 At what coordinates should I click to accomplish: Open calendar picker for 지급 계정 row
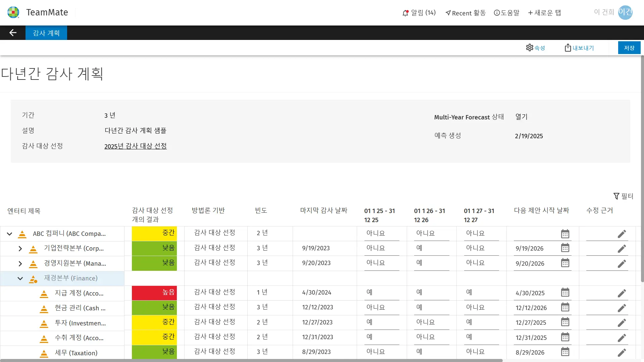point(565,293)
